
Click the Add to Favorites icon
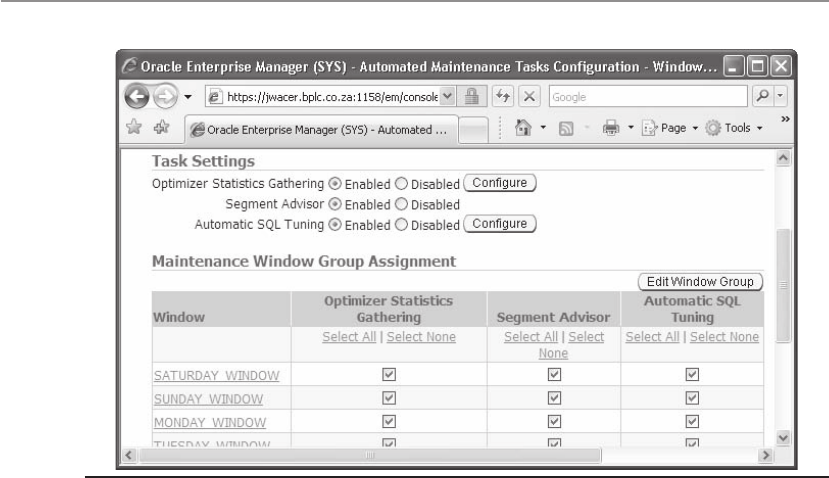161,127
